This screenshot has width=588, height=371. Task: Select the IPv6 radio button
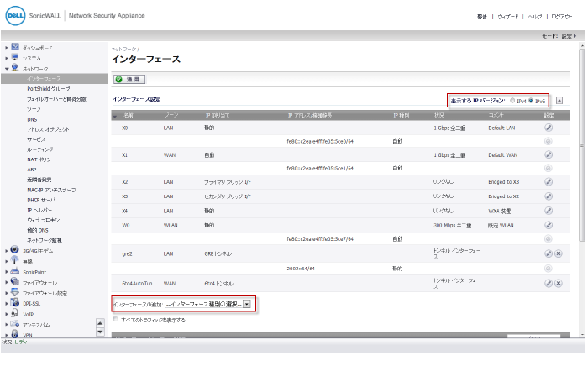coord(531,101)
